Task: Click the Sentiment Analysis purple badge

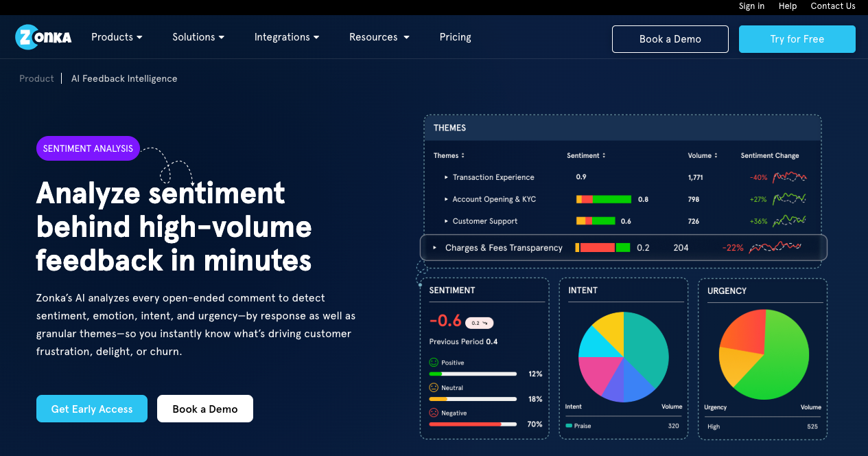Action: [88, 148]
